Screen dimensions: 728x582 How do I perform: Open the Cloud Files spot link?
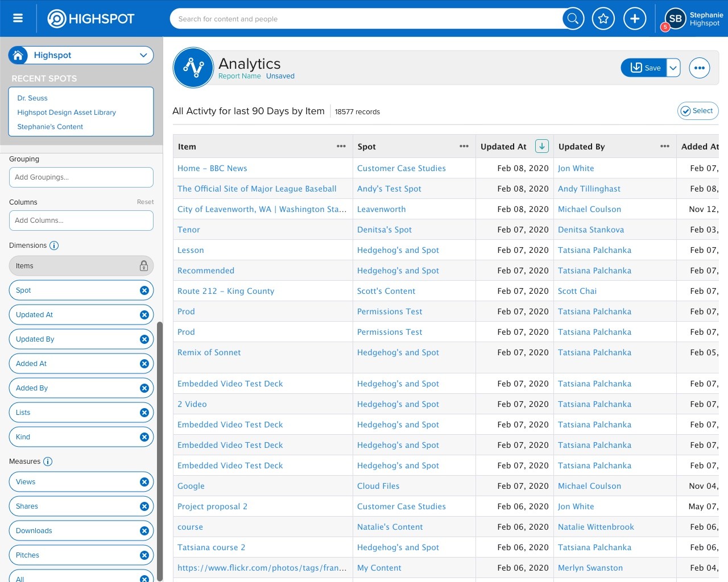(x=378, y=486)
